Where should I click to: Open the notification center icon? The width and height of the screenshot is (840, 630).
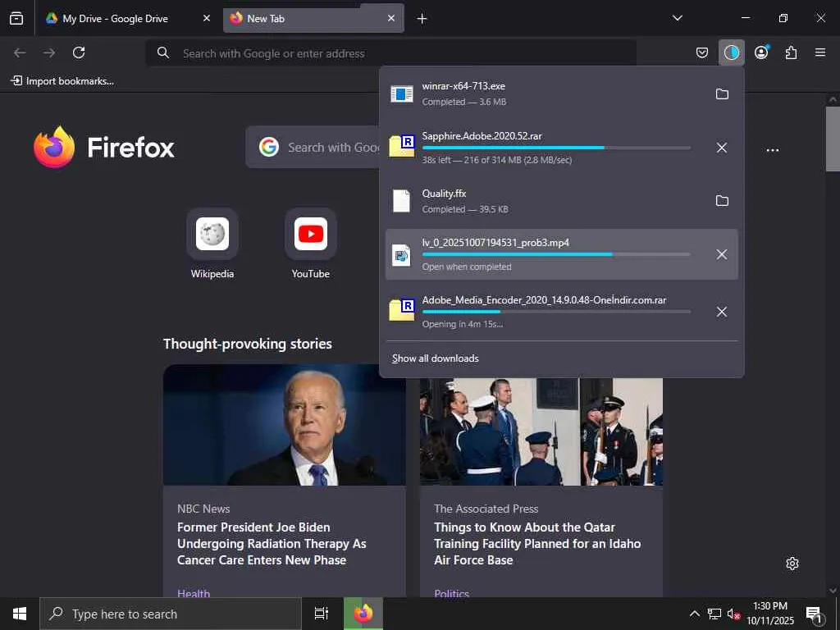tap(815, 614)
